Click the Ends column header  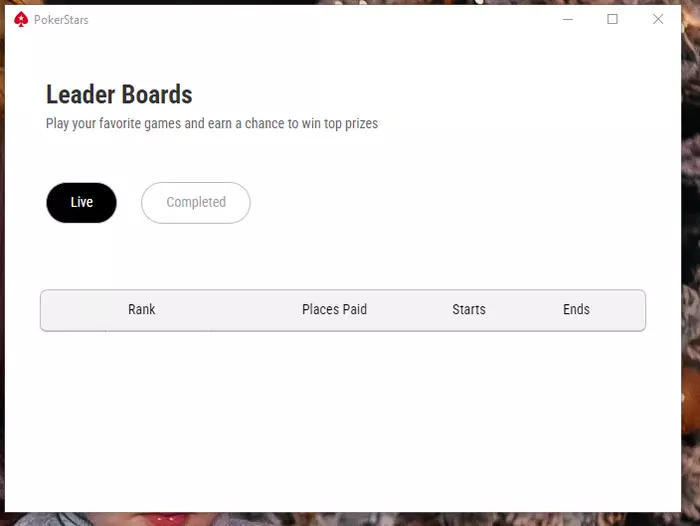[x=576, y=310]
